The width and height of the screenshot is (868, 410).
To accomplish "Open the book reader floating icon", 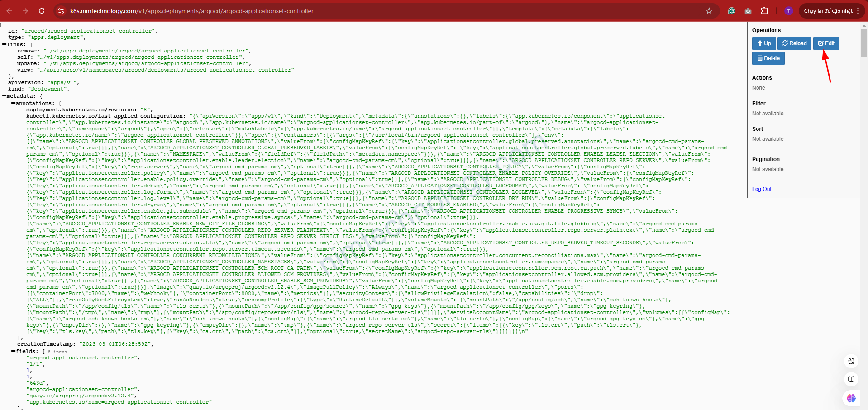I will [851, 379].
